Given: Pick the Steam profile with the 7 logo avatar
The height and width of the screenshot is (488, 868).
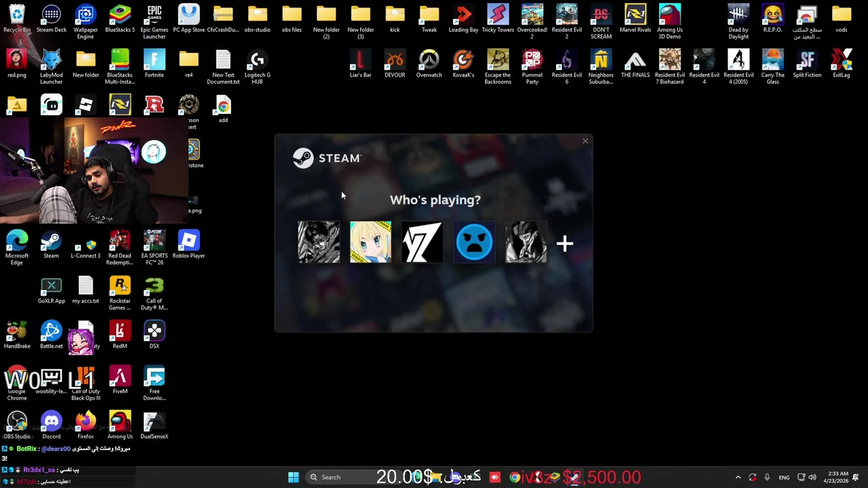Looking at the screenshot, I should 422,242.
